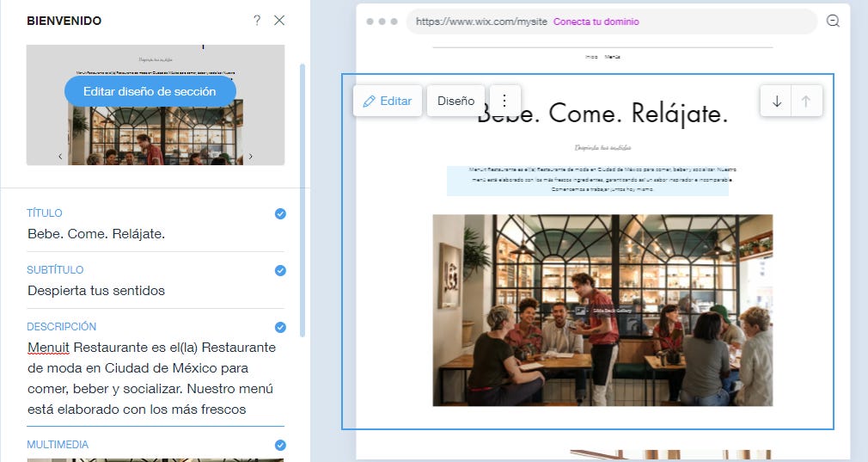Click the MULTIMEDIA section label
Viewport: 868px width, 462px height.
(x=58, y=445)
